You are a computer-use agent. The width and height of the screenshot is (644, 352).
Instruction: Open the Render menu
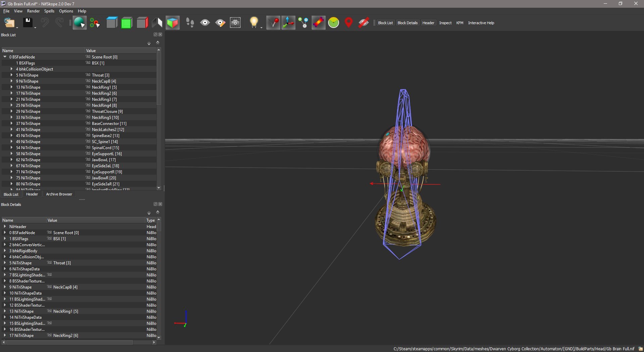[33, 11]
